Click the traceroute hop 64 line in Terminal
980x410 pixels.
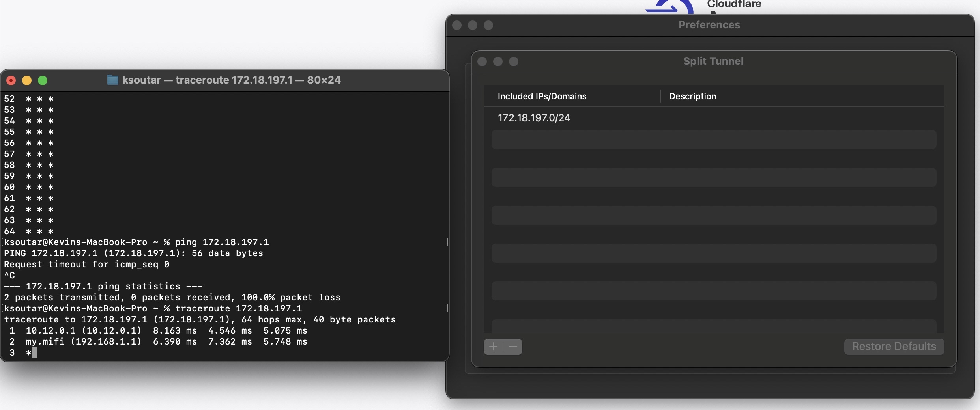(29, 231)
